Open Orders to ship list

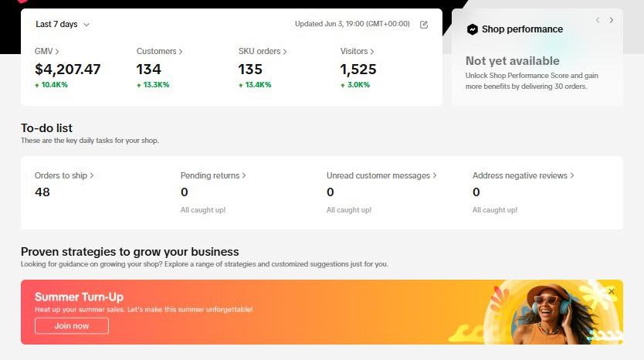coord(64,176)
